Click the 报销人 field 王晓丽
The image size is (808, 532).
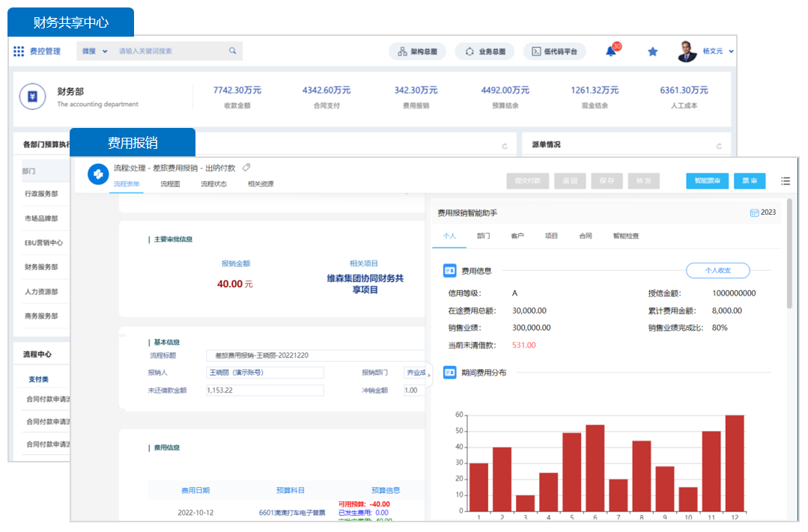(265, 373)
